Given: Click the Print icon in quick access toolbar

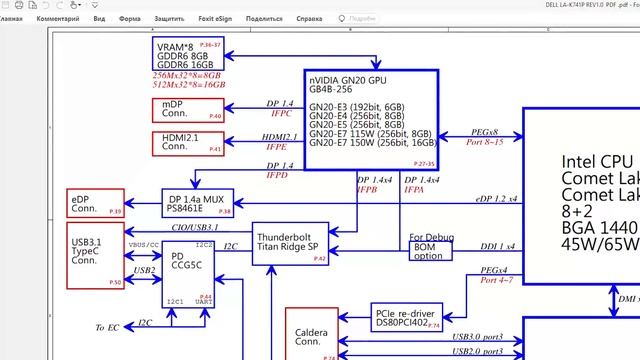Looking at the screenshot, I should pos(19,5).
